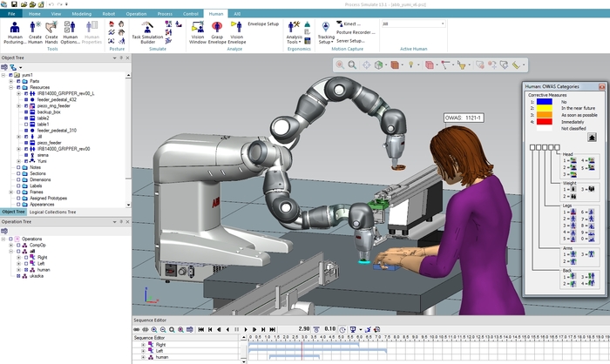Jump to start of simulation
Screen dimensions: 610x364
coord(201,329)
